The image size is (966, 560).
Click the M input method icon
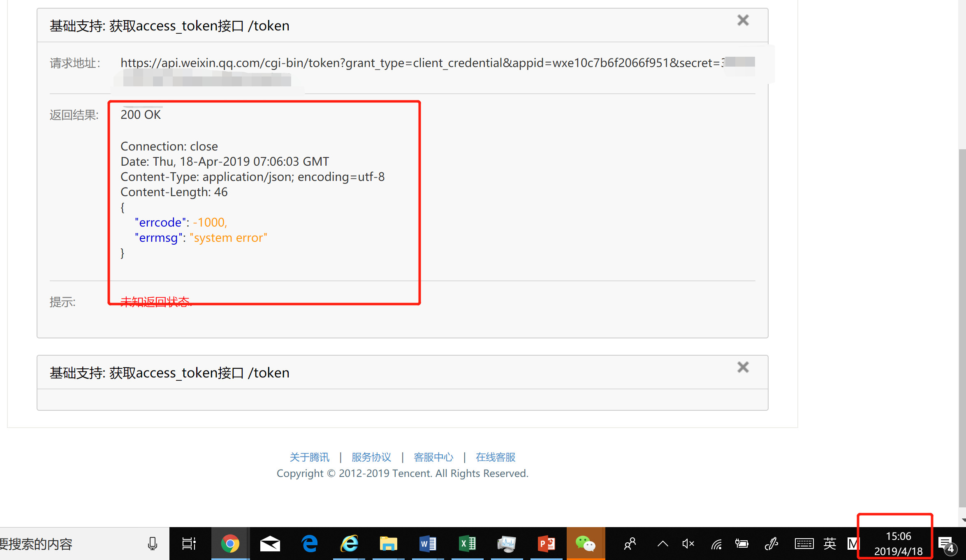[854, 544]
